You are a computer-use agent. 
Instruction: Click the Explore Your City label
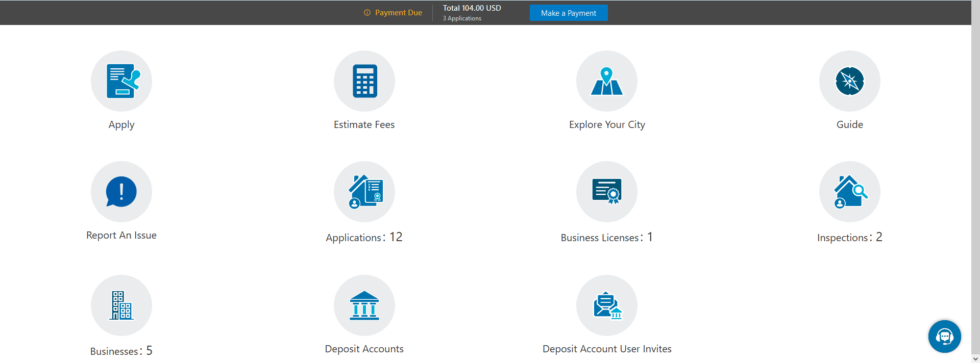point(607,125)
